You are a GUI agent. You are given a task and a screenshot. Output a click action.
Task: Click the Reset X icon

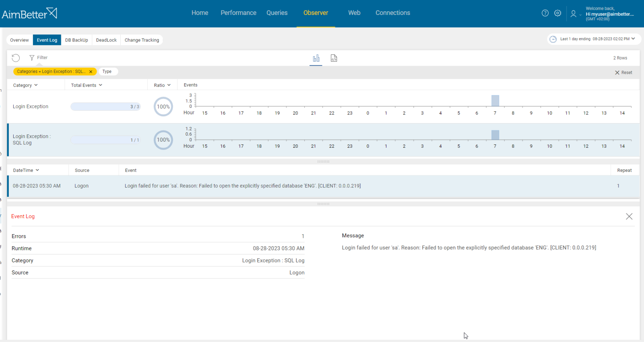[x=617, y=73]
